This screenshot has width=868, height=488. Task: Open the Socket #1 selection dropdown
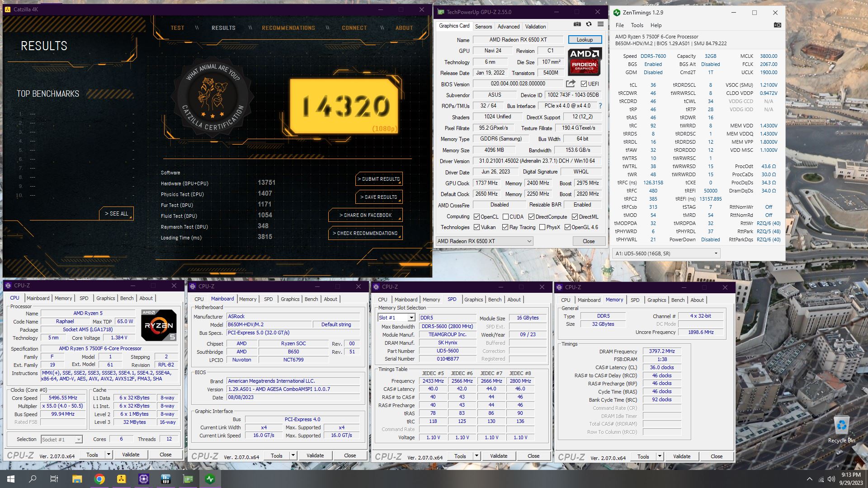tap(61, 439)
